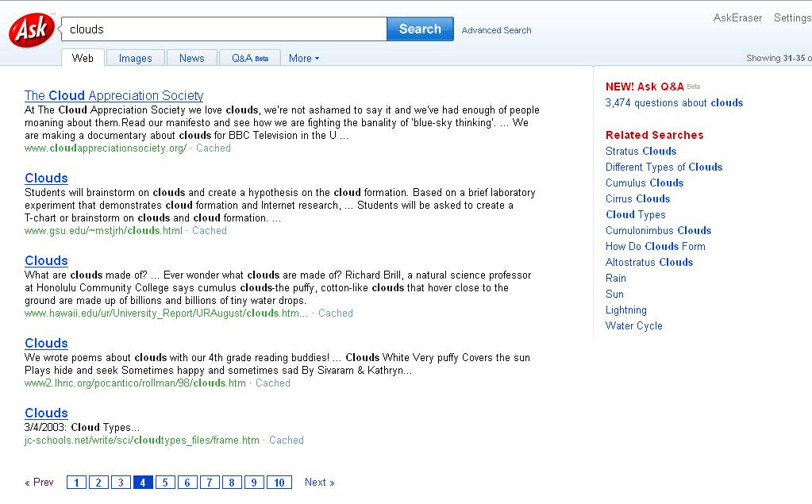Click the Ask logo icon
This screenshot has height=504, width=812.
tap(32, 30)
